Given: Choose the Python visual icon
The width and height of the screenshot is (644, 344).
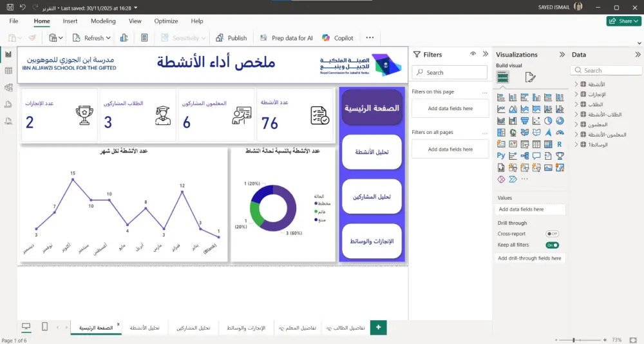Looking at the screenshot, I should (x=501, y=156).
